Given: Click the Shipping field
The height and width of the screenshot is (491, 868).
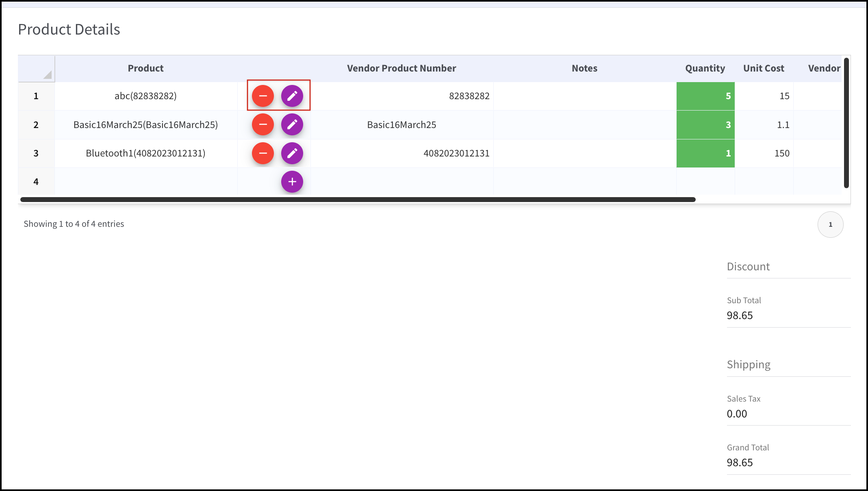Looking at the screenshot, I should pyautogui.click(x=789, y=365).
